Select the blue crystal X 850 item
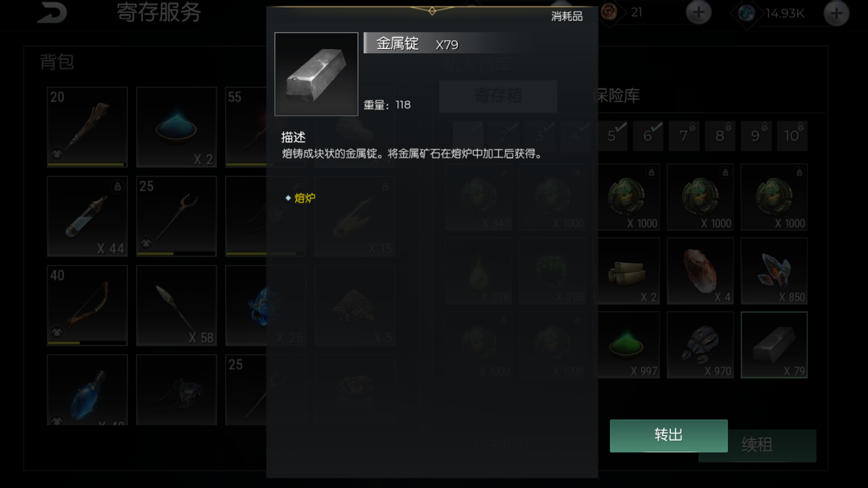Image resolution: width=868 pixels, height=488 pixels. pos(774,271)
